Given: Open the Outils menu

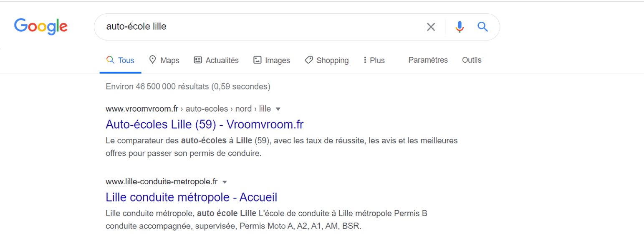Looking at the screenshot, I should [472, 60].
